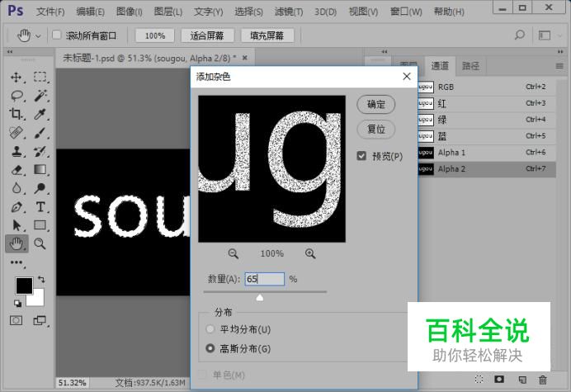The width and height of the screenshot is (571, 392).
Task: Close the 未标题-1.psd document tab
Action: 245,58
